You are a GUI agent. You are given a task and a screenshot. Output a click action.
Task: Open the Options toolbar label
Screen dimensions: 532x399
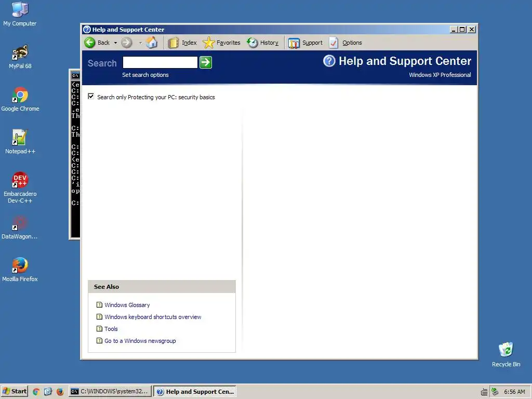pos(352,43)
